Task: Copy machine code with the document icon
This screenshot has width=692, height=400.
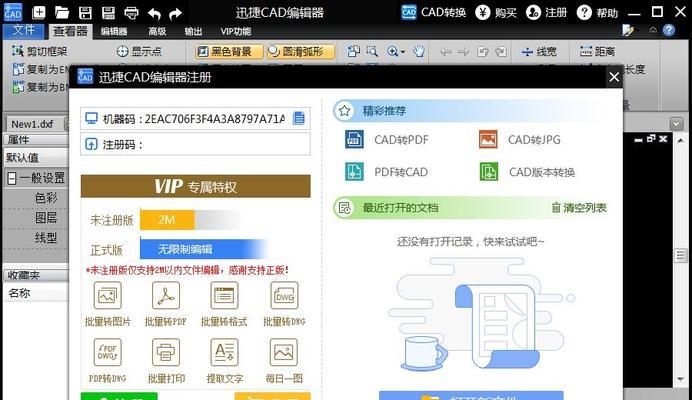Action: [x=299, y=118]
